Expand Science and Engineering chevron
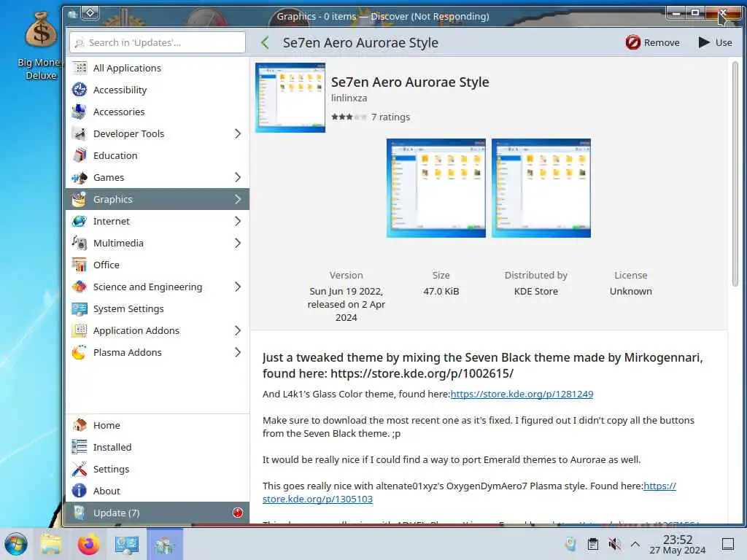Viewport: 747px width, 560px height. click(238, 287)
